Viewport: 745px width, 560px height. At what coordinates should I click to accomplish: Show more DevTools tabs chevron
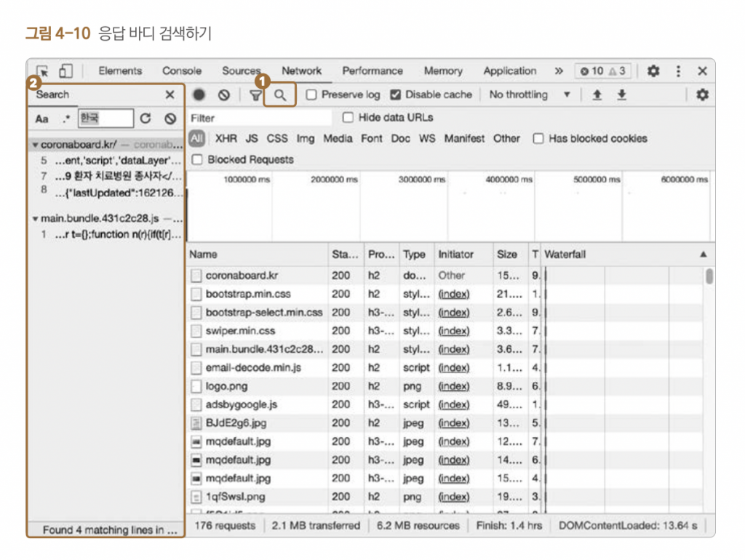coord(559,71)
